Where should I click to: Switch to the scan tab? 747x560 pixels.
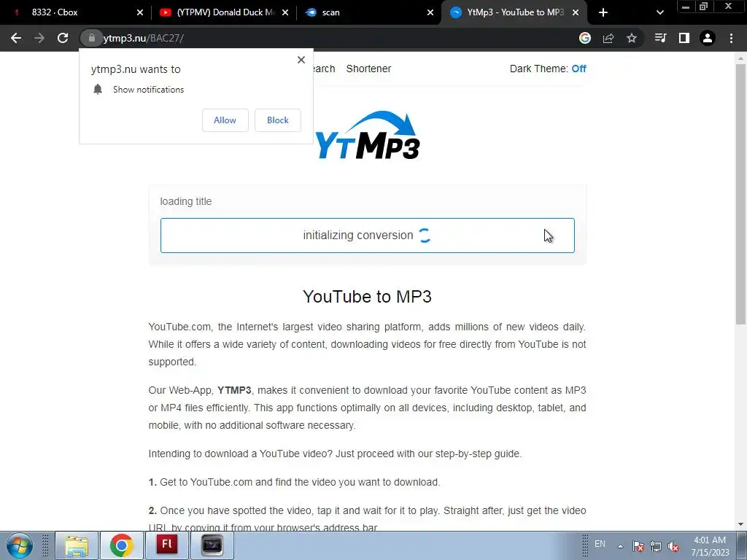(x=368, y=12)
